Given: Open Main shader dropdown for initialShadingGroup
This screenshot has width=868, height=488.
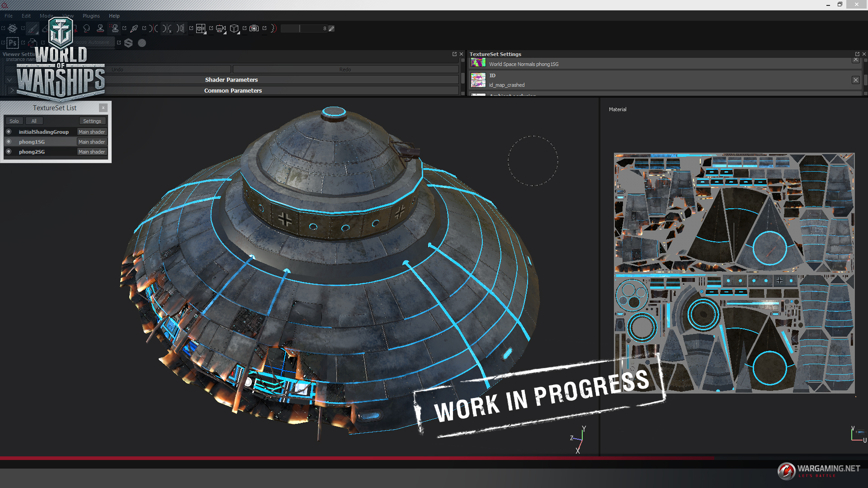Looking at the screenshot, I should point(92,132).
